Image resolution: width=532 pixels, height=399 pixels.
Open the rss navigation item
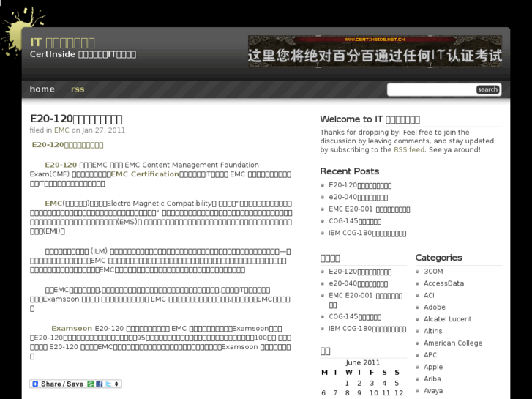pos(78,89)
